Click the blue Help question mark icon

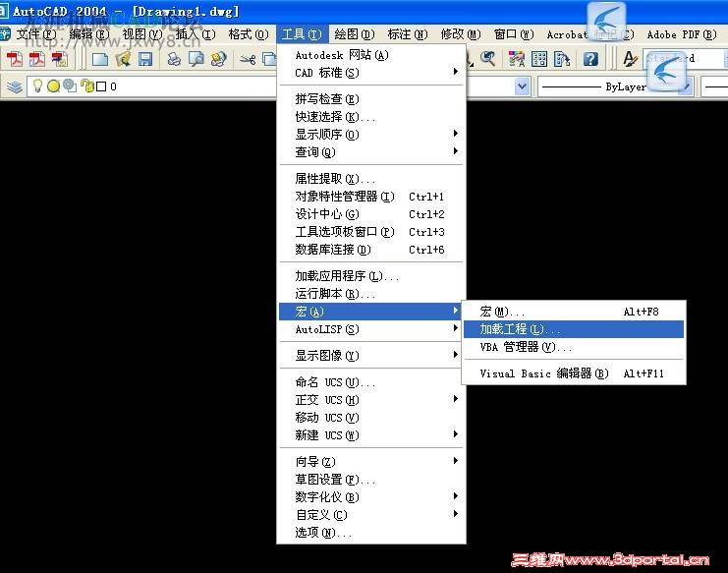coord(590,59)
